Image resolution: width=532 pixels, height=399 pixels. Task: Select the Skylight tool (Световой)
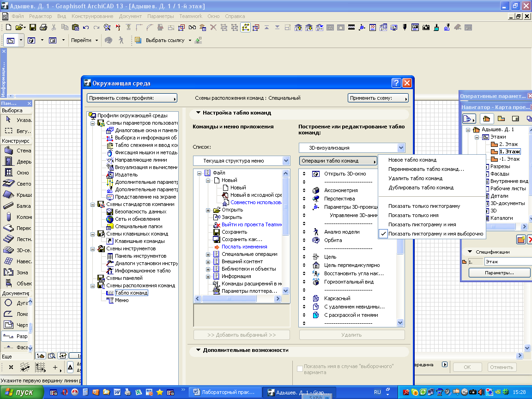(16, 183)
